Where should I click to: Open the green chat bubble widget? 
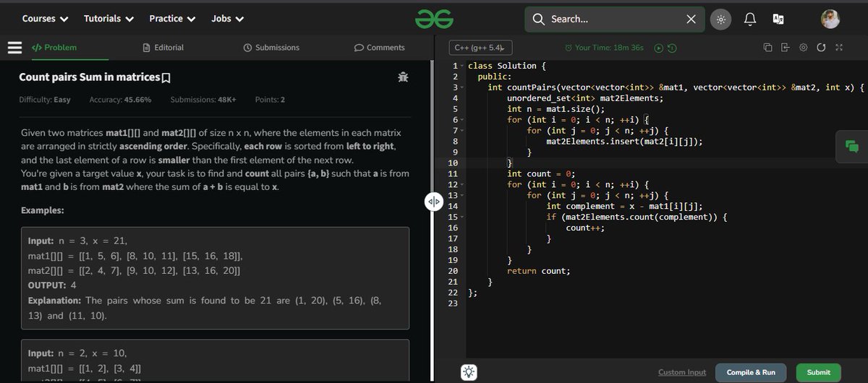pos(851,147)
